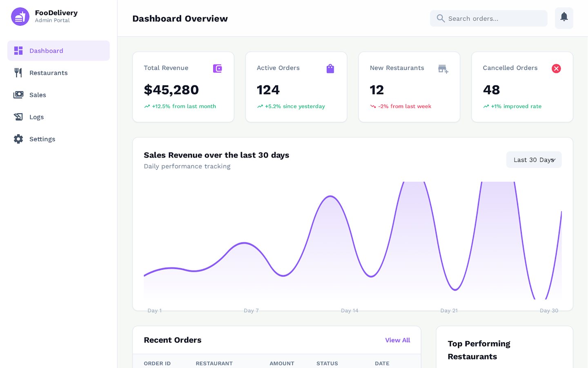The image size is (588, 368).
Task: Click the Day 7 axis label
Action: 251,311
